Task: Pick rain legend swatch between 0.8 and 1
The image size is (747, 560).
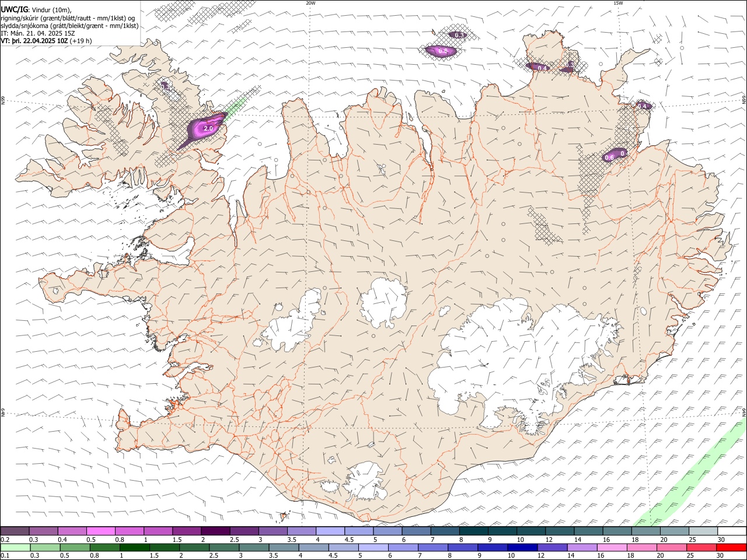Action: [x=105, y=547]
